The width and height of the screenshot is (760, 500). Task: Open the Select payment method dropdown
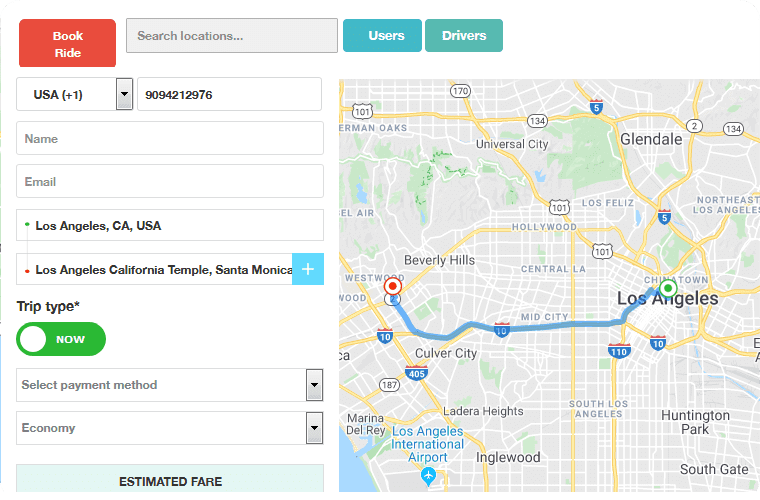(x=170, y=385)
